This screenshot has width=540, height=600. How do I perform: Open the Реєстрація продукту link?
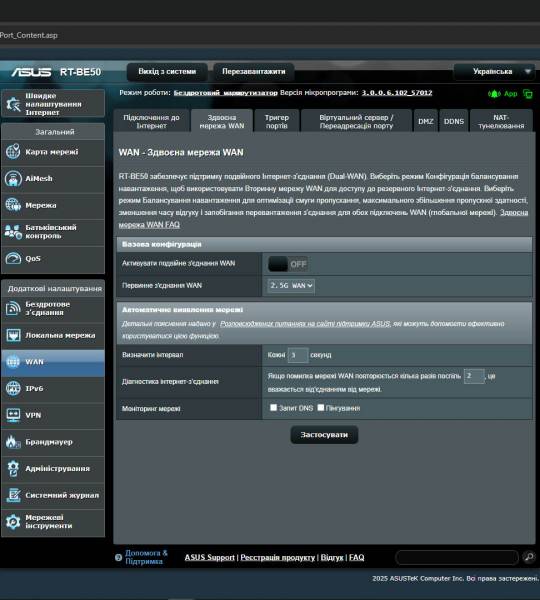[x=277, y=558]
